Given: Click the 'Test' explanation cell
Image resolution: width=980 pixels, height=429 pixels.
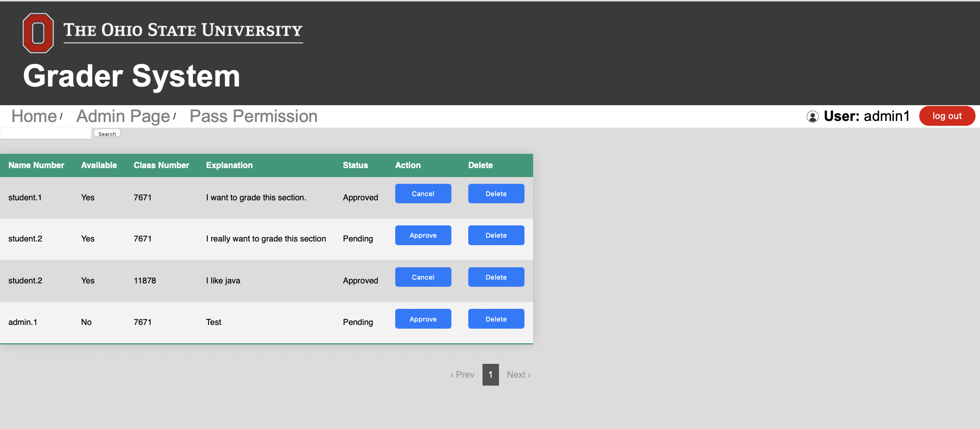Looking at the screenshot, I should (214, 322).
